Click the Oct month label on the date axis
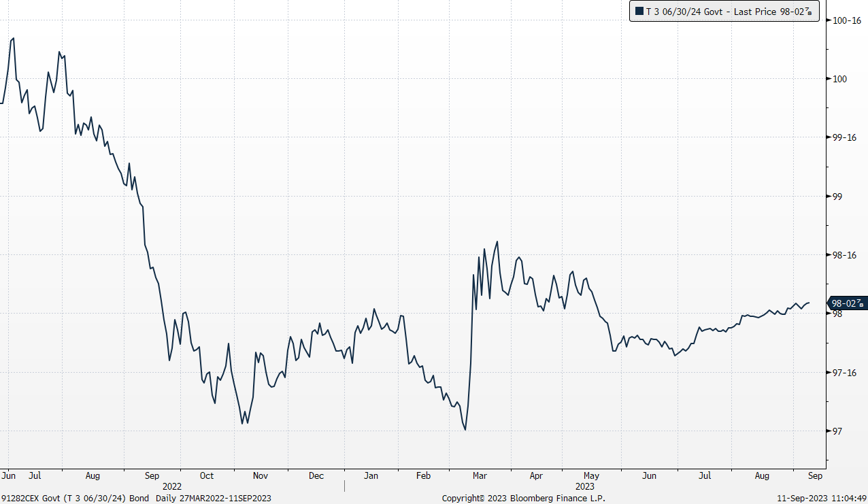The width and height of the screenshot is (868, 504). [207, 476]
